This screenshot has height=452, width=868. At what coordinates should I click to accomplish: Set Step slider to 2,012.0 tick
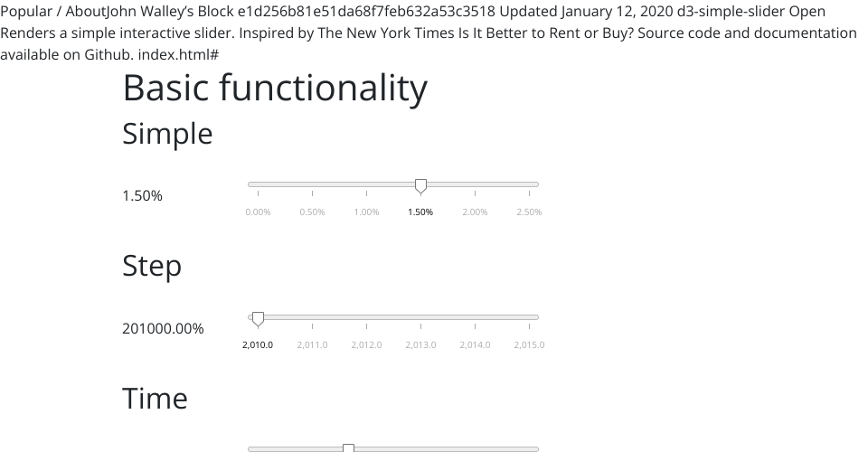(x=366, y=317)
